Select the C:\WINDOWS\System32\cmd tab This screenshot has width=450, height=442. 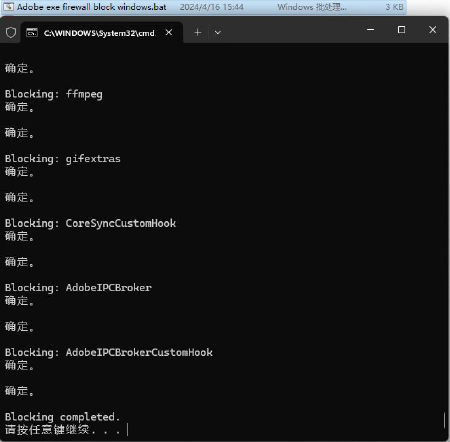pyautogui.click(x=102, y=32)
